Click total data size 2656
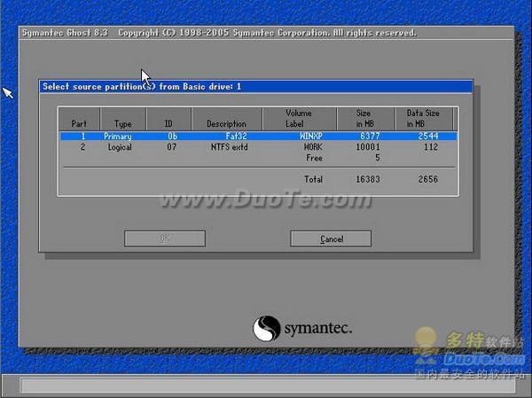 (x=428, y=179)
